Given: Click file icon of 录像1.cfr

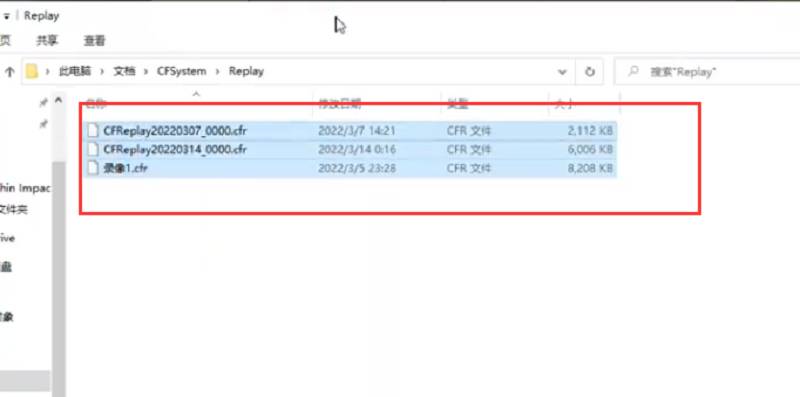Looking at the screenshot, I should 92,168.
